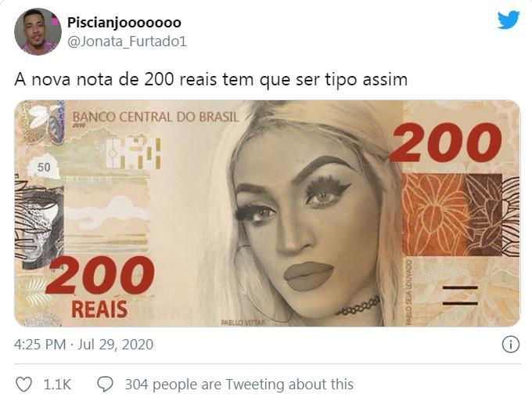Click the red 200 numeral on the banknote
This screenshot has height=394, width=532.
pos(445,143)
